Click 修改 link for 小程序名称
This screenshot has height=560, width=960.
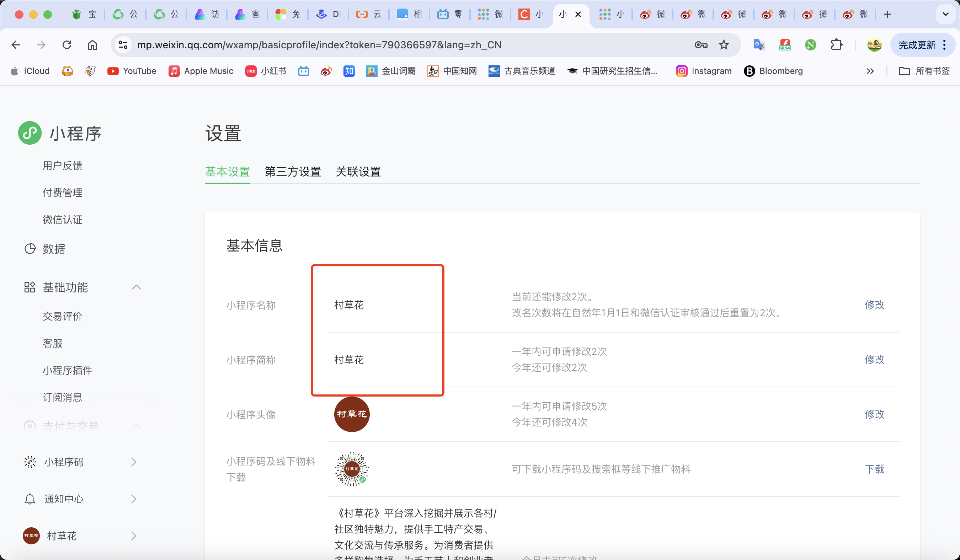click(x=874, y=305)
